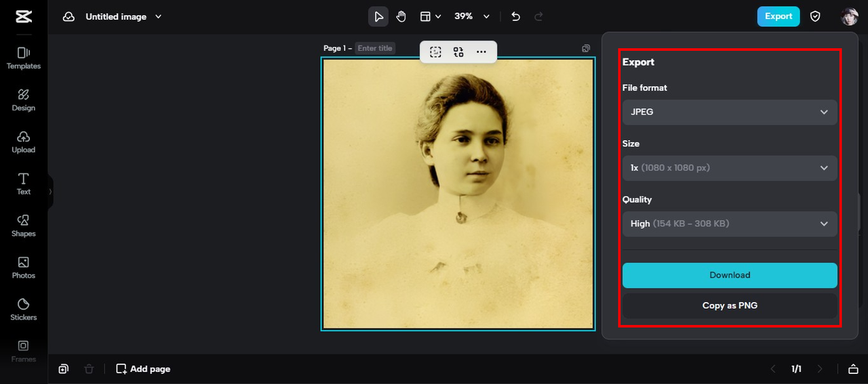Viewport: 868px width, 384px height.
Task: Select the Text tool in sidebar
Action: click(x=24, y=184)
